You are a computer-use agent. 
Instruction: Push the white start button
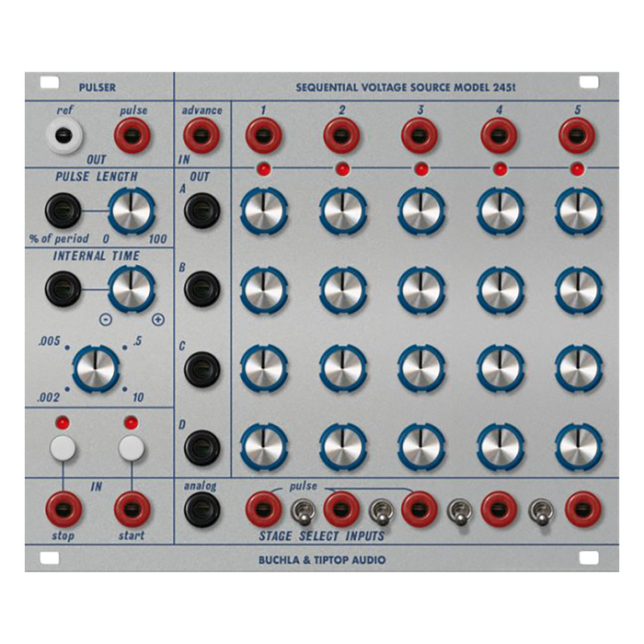[x=132, y=448]
